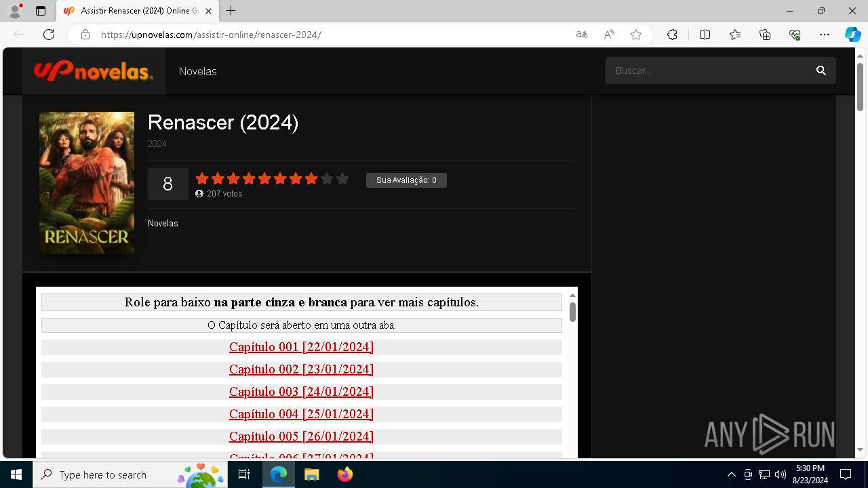The height and width of the screenshot is (488, 868).
Task: Click the page vertical scrollbar thumb
Action: (860, 87)
